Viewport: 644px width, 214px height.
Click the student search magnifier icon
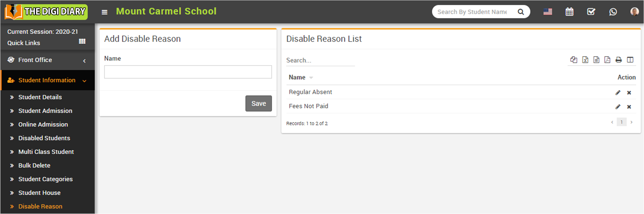point(521,12)
